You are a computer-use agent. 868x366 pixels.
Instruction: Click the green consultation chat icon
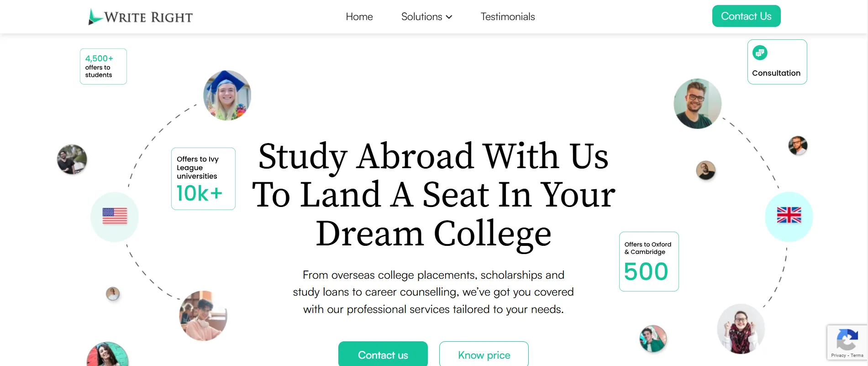click(760, 53)
